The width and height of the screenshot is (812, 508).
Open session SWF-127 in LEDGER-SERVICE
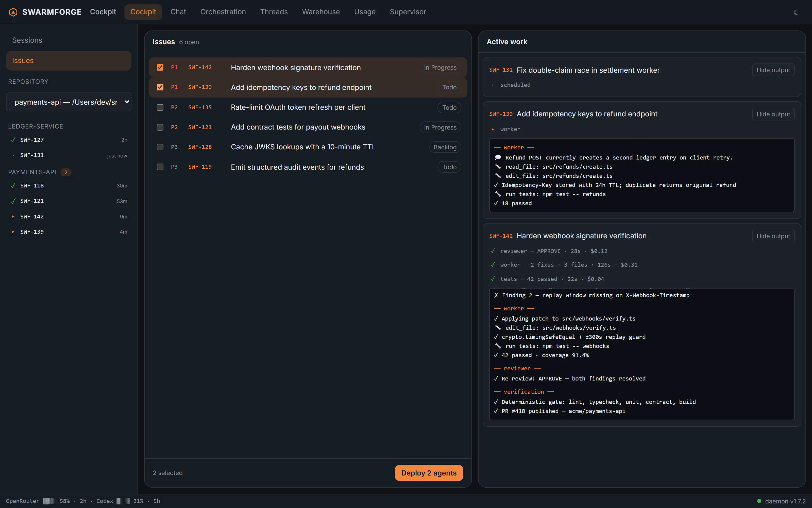(69, 140)
